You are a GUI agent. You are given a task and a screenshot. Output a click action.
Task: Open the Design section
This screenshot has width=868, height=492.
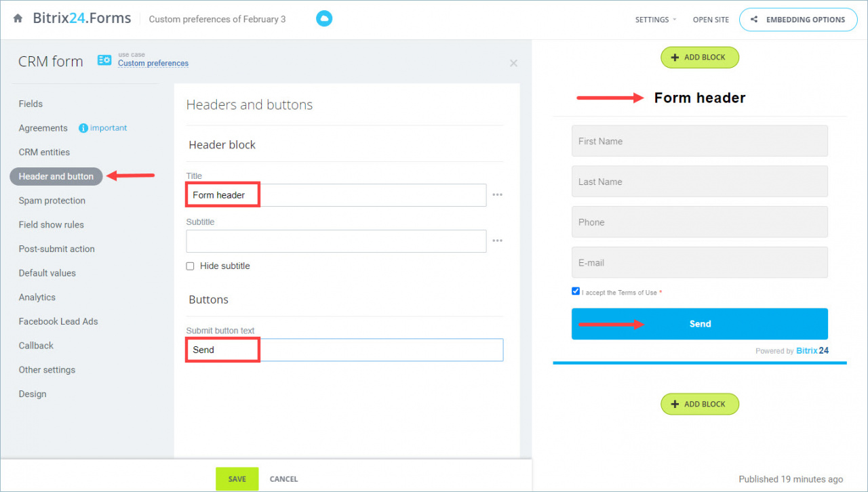tap(33, 394)
